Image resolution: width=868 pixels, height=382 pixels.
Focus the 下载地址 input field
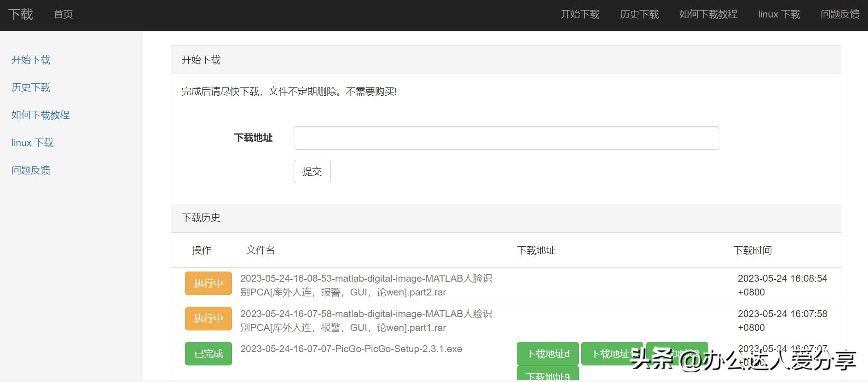(506, 138)
